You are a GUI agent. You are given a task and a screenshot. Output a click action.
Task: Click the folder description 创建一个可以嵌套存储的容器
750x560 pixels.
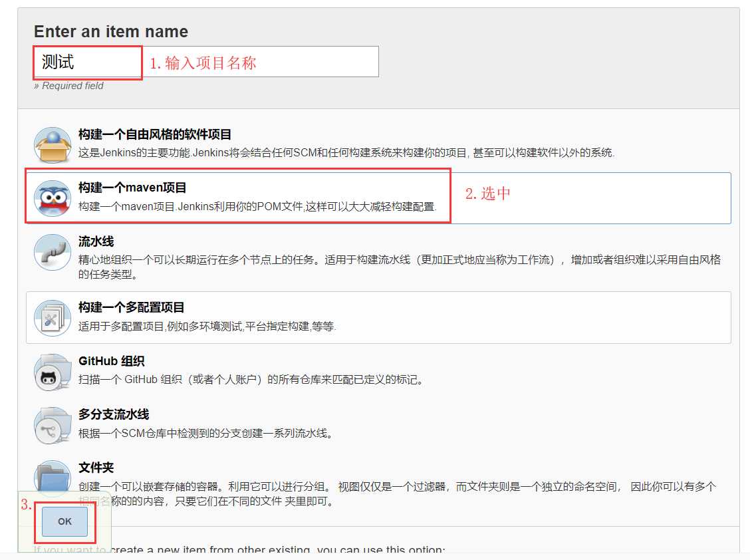397,493
